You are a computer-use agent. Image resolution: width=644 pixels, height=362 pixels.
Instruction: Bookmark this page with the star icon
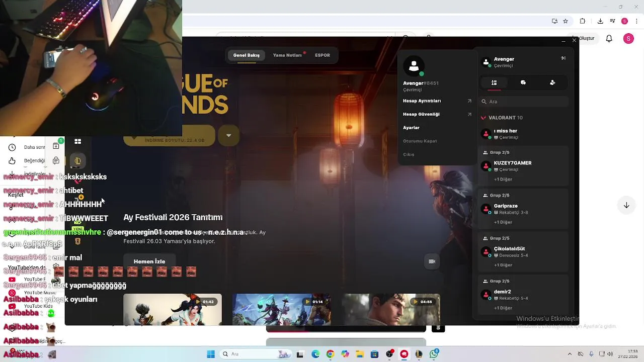tap(566, 21)
